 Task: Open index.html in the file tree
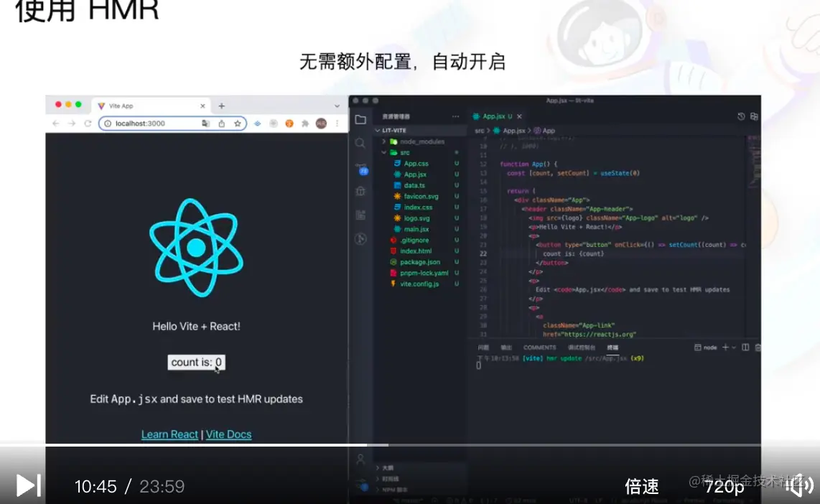tap(416, 251)
